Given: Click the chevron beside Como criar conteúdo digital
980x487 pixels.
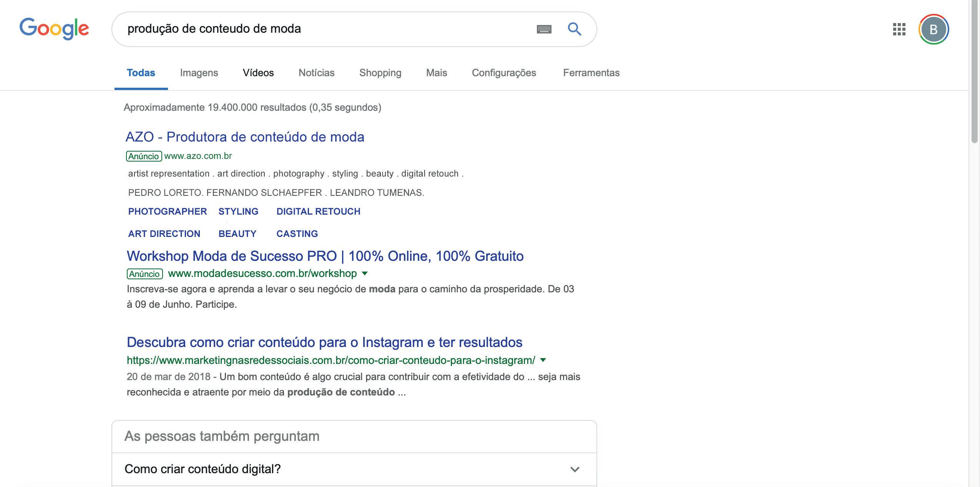Looking at the screenshot, I should (575, 469).
